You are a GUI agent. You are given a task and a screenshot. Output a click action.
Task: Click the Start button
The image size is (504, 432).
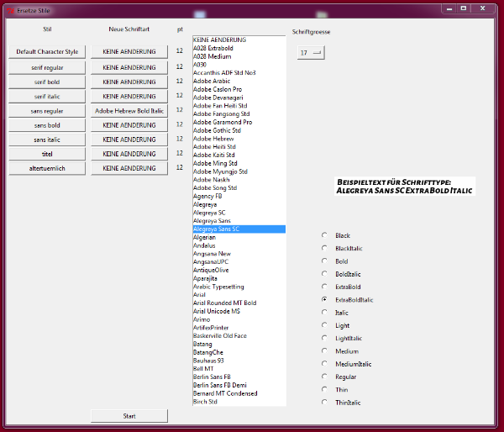click(129, 416)
